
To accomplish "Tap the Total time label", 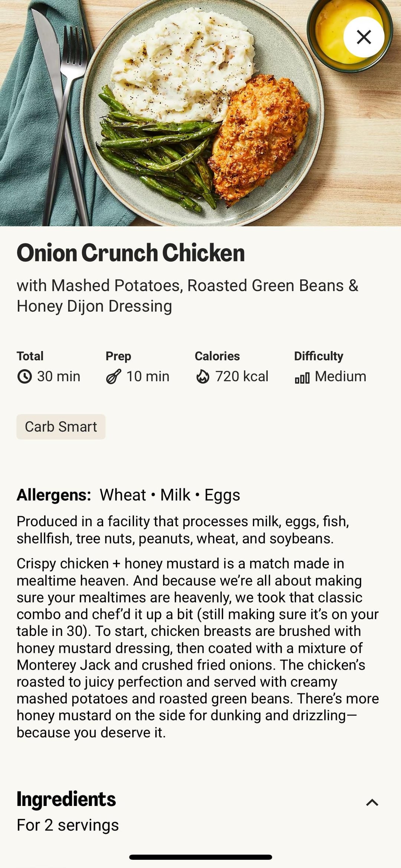I will point(30,356).
